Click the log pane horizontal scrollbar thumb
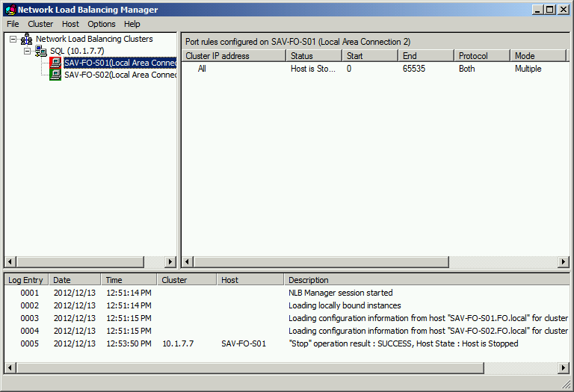 pyautogui.click(x=250, y=368)
